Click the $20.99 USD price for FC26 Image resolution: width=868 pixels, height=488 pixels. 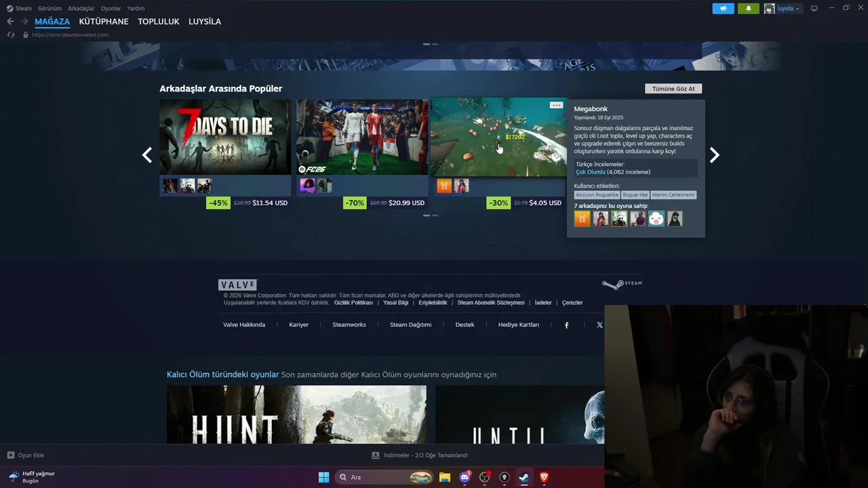tap(407, 203)
